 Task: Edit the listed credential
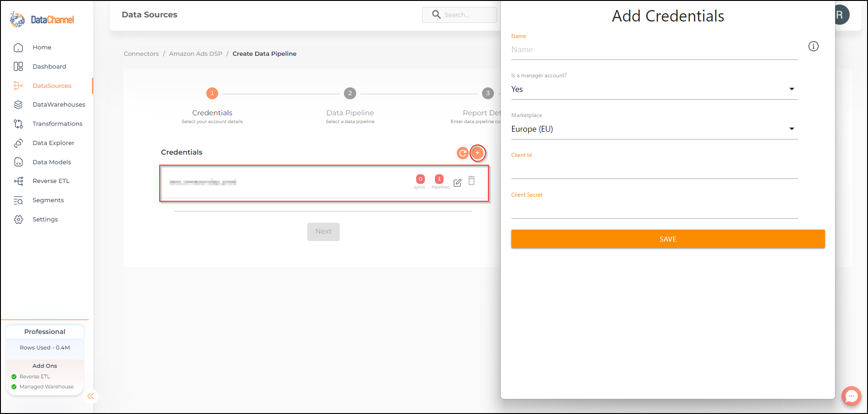pos(457,183)
